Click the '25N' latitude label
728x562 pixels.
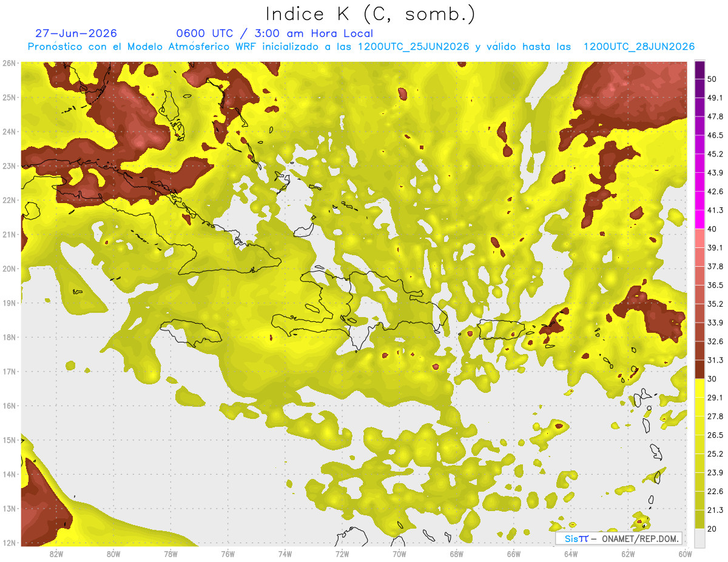point(9,97)
